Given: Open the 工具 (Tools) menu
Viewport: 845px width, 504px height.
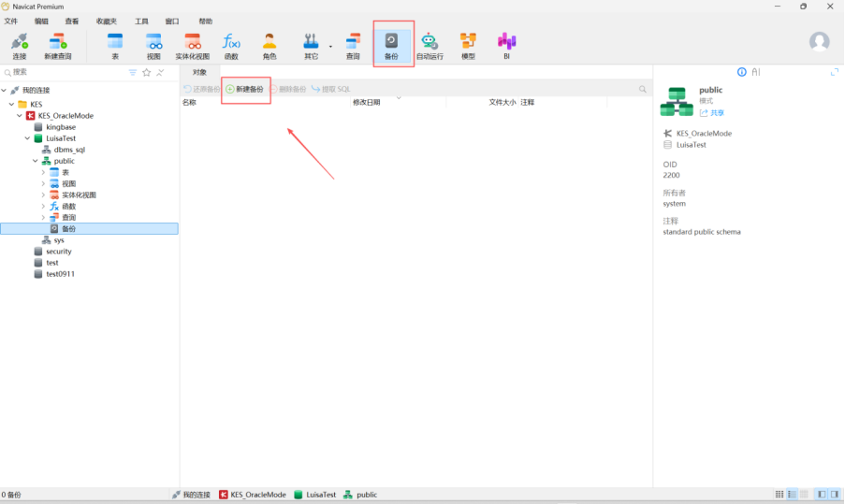Looking at the screenshot, I should pyautogui.click(x=141, y=21).
